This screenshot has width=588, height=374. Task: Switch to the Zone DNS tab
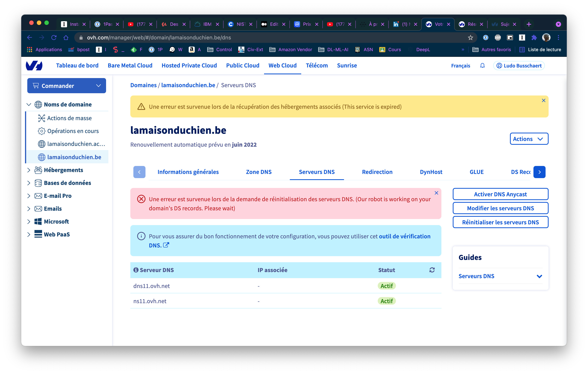(x=259, y=172)
